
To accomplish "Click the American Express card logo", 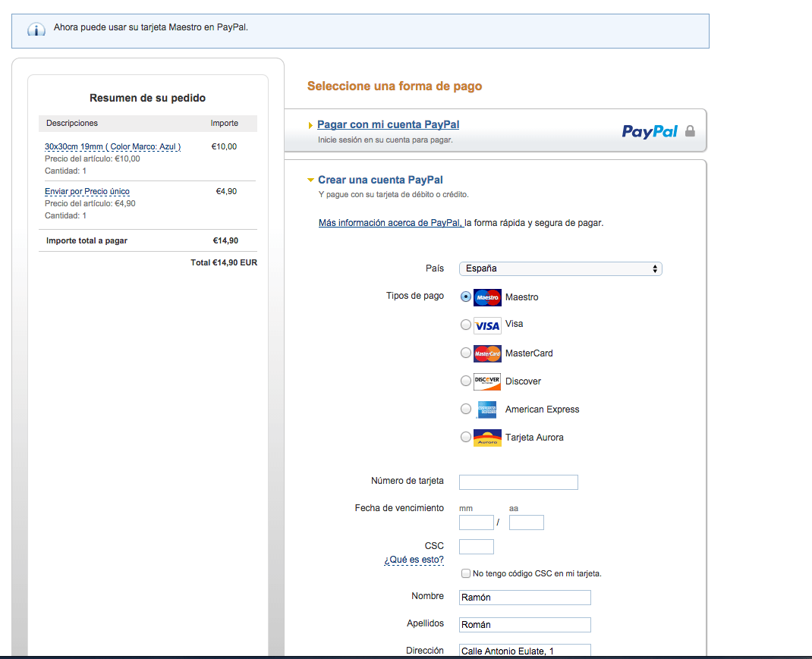I will pyautogui.click(x=487, y=410).
